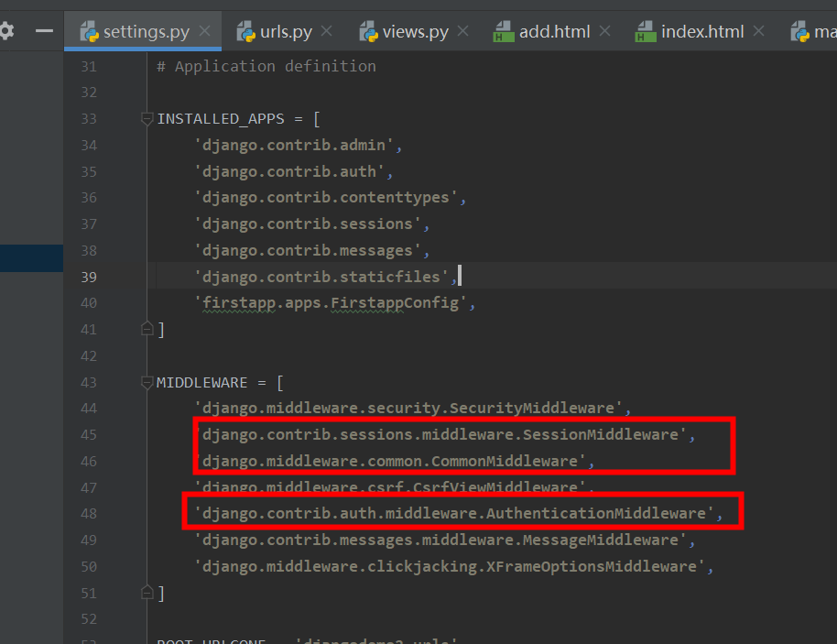Click line number 39 in the gutter
Screen dimensions: 837x644
(89, 278)
